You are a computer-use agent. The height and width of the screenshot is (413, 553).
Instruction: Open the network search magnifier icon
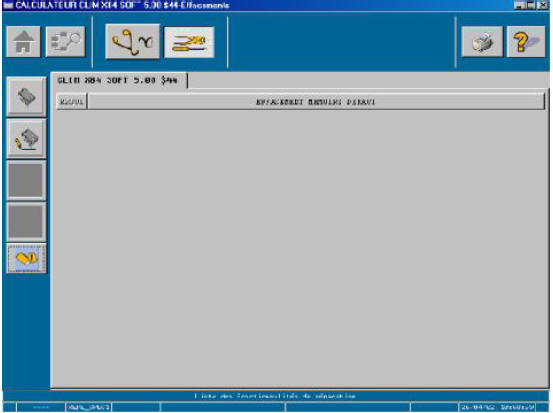click(x=66, y=42)
